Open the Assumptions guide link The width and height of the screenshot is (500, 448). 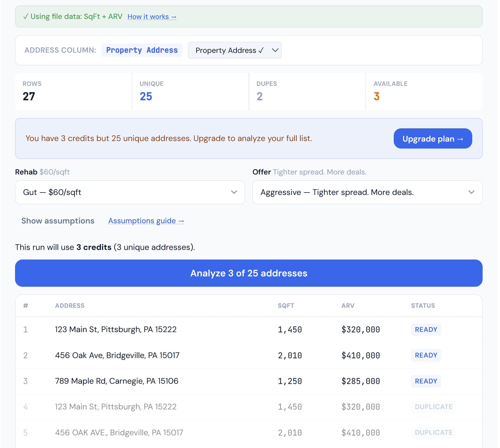point(146,221)
